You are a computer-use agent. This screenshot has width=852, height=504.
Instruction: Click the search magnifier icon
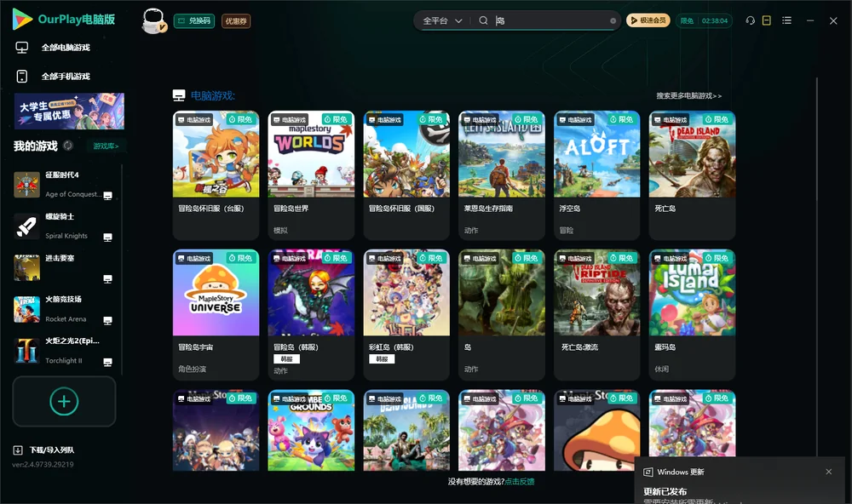[483, 20]
